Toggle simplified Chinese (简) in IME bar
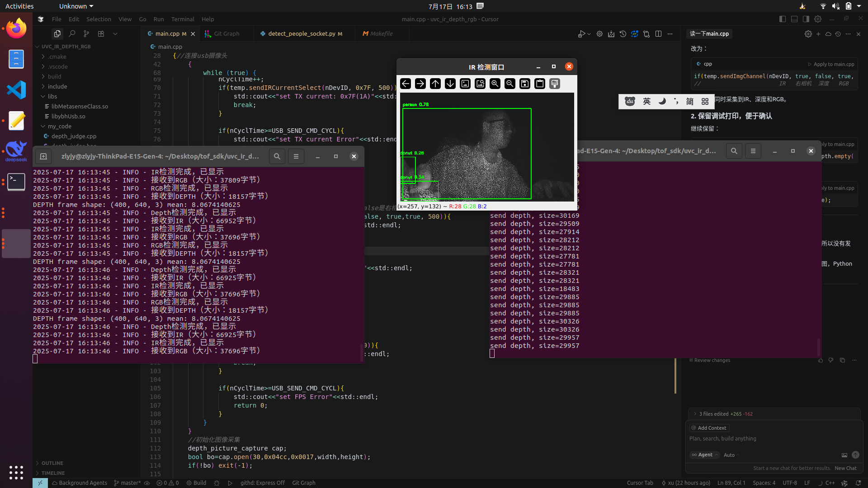 690,101
